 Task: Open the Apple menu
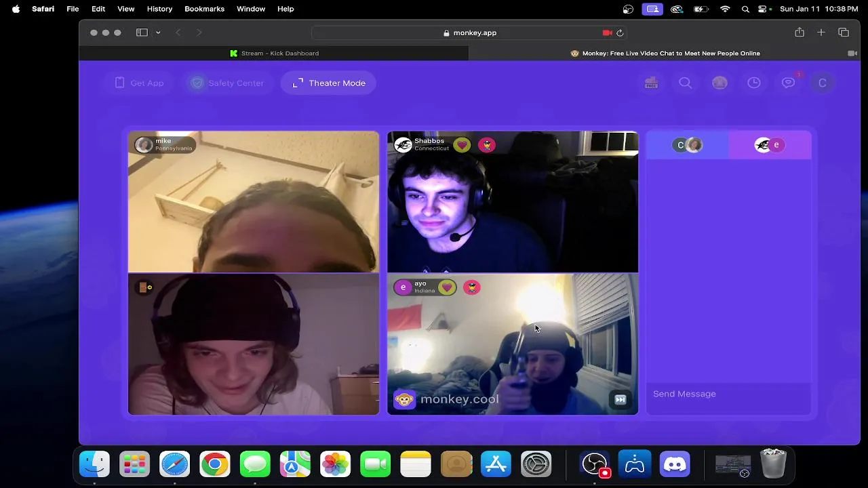16,9
